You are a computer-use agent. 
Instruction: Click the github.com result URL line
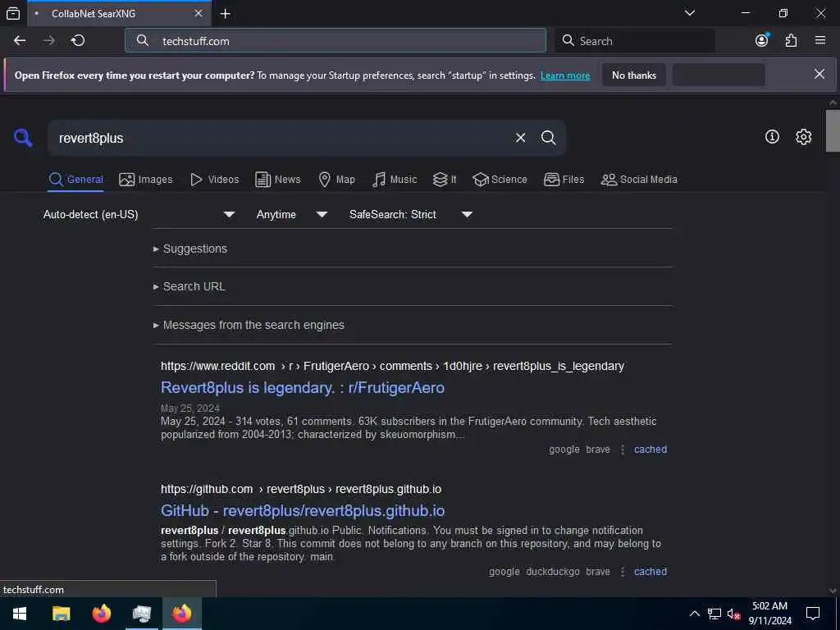301,489
